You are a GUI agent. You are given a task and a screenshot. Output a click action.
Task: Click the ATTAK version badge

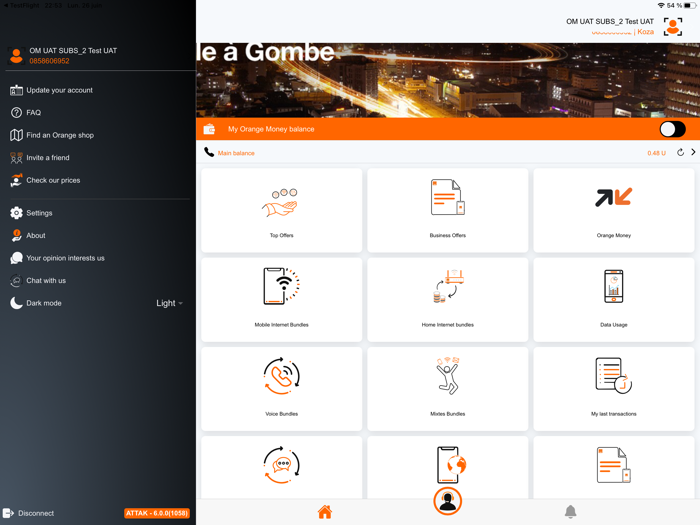[157, 513]
